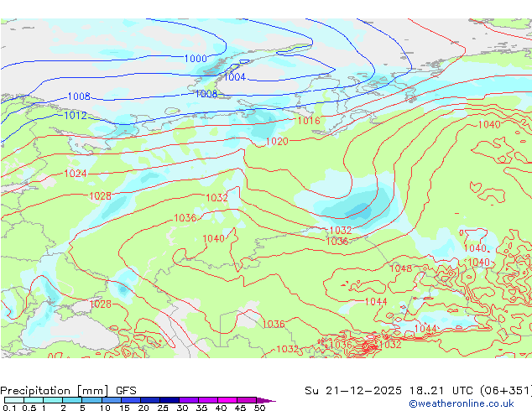Click the '0.5' legend scale value
The width and height of the screenshot is (532, 411).
(29, 408)
